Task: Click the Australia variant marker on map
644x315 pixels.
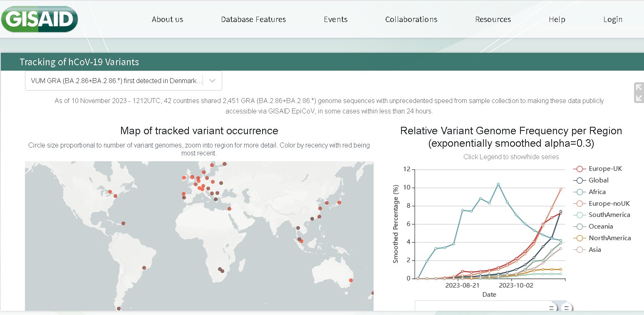Action: pyautogui.click(x=351, y=280)
